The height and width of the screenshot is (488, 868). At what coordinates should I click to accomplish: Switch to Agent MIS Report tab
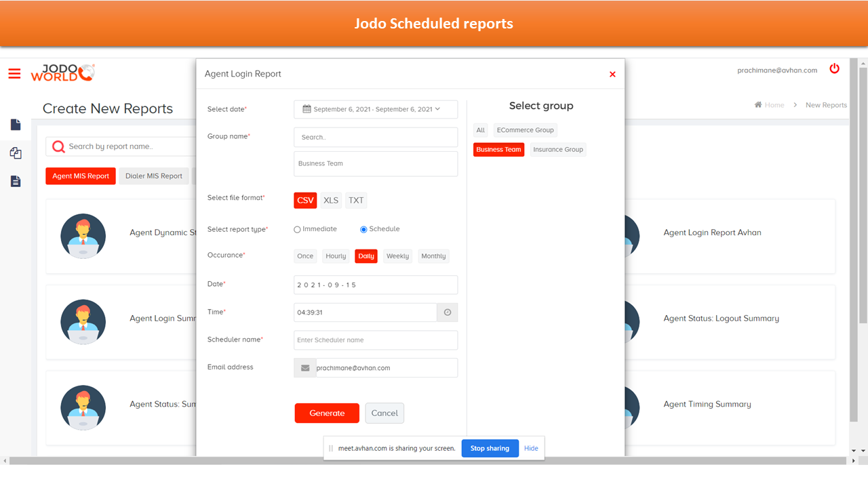pyautogui.click(x=81, y=176)
